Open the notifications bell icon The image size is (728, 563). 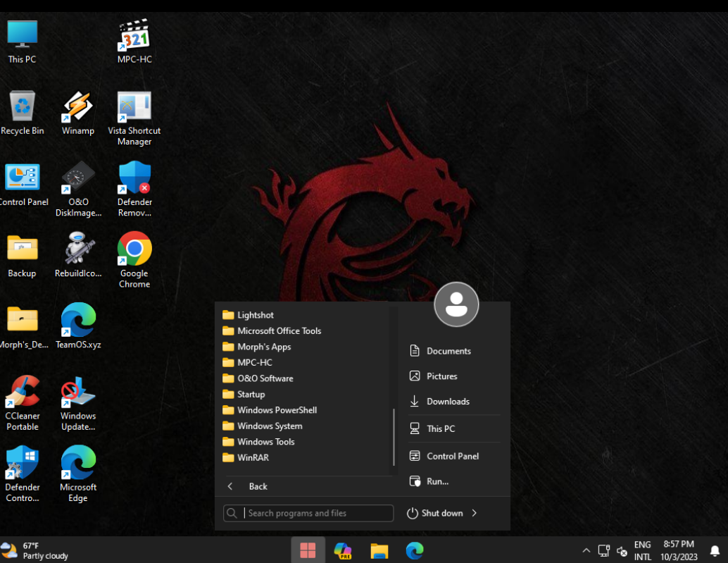[715, 550]
